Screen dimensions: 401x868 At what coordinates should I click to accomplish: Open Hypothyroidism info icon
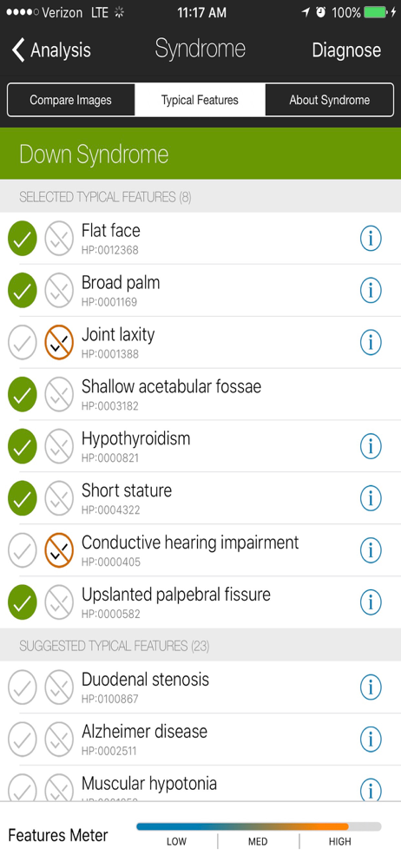coord(371,447)
